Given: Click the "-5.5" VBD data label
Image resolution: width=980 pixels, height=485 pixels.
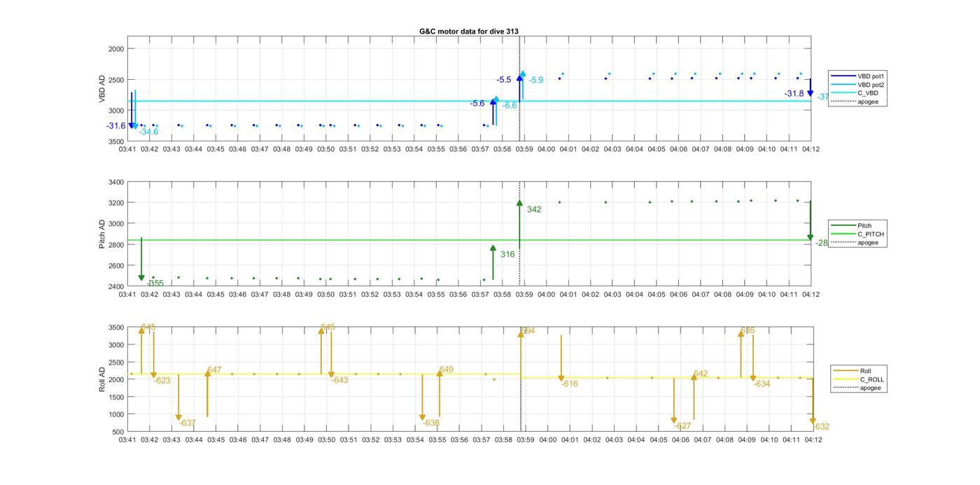Looking at the screenshot, I should pyautogui.click(x=504, y=80).
